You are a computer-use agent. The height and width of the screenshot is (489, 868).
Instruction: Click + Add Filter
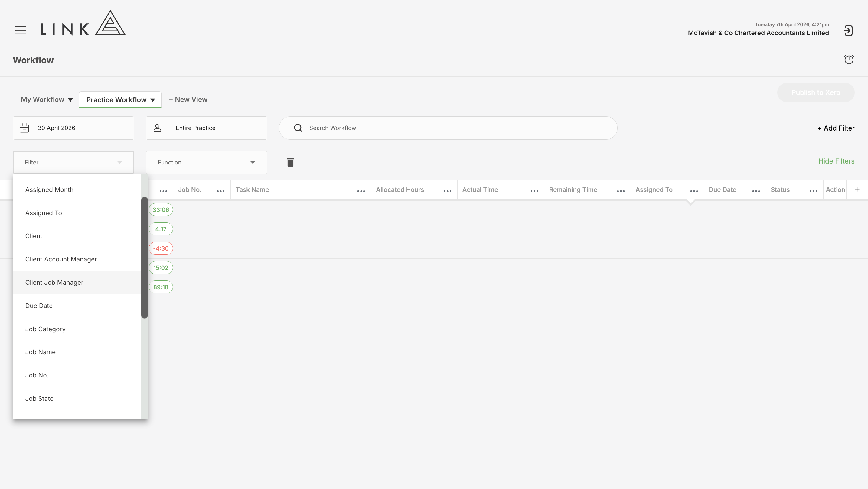(x=836, y=128)
